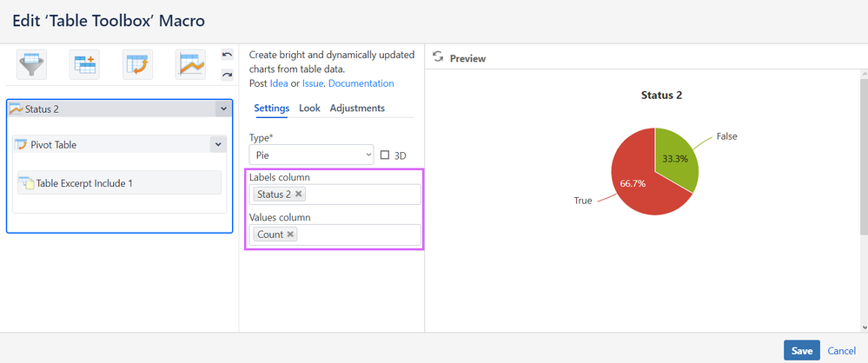Collapse the Pivot Table macro chevron

(217, 145)
